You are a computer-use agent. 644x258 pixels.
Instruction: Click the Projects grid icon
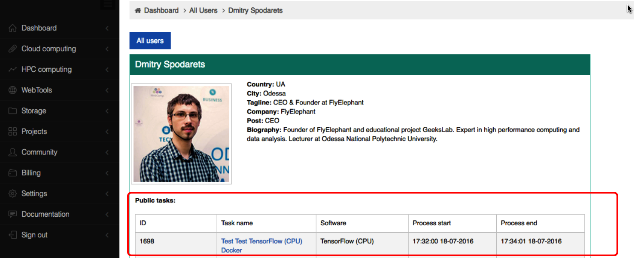point(12,132)
